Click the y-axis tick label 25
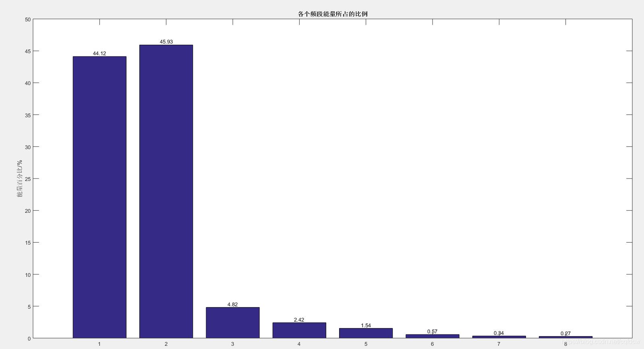The height and width of the screenshot is (349, 644). pyautogui.click(x=28, y=179)
